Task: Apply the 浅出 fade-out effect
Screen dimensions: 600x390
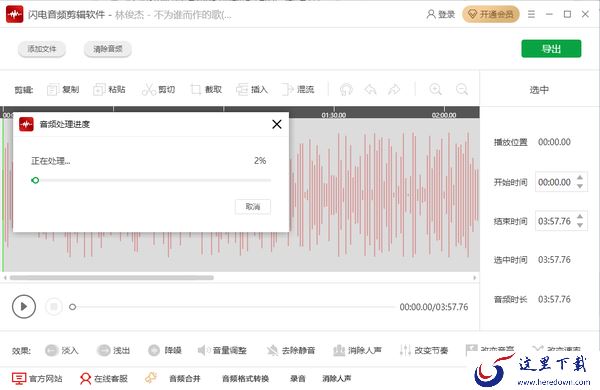Action: (113, 350)
